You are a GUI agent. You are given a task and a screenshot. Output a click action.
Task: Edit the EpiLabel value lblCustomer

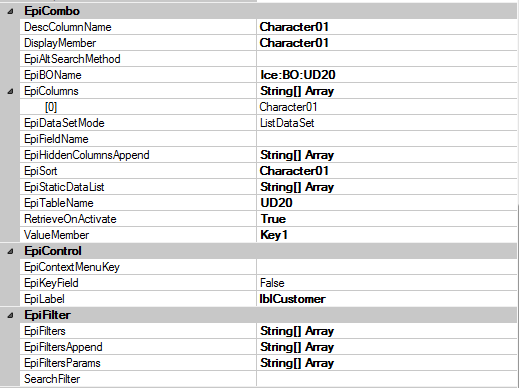pyautogui.click(x=387, y=299)
